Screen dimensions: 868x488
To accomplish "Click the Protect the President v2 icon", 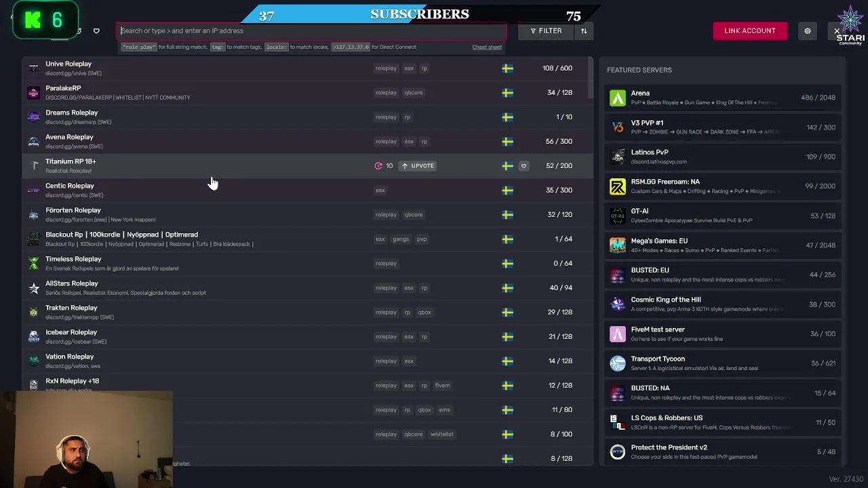I will click(617, 451).
